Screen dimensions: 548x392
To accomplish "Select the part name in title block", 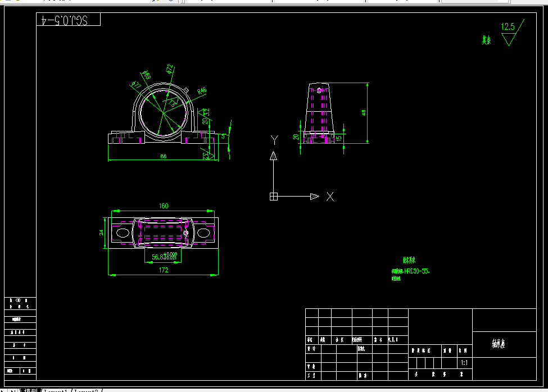I will (x=499, y=344).
